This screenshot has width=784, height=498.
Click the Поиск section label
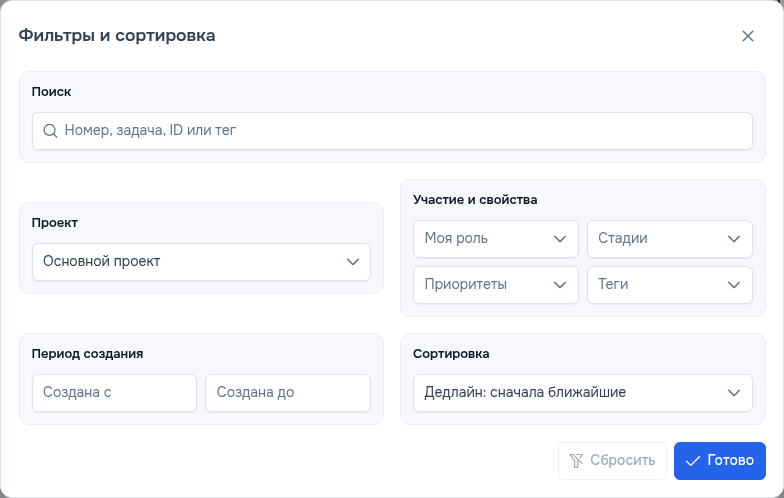coord(52,92)
